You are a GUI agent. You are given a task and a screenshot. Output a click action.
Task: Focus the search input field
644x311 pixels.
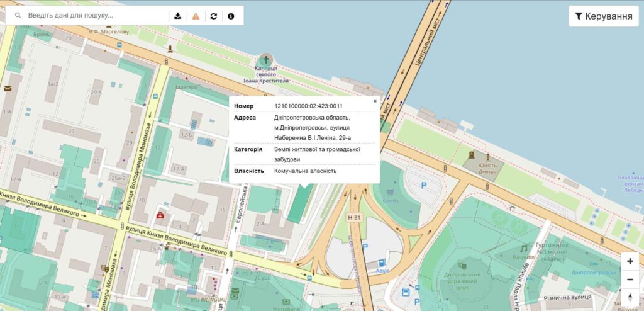96,16
